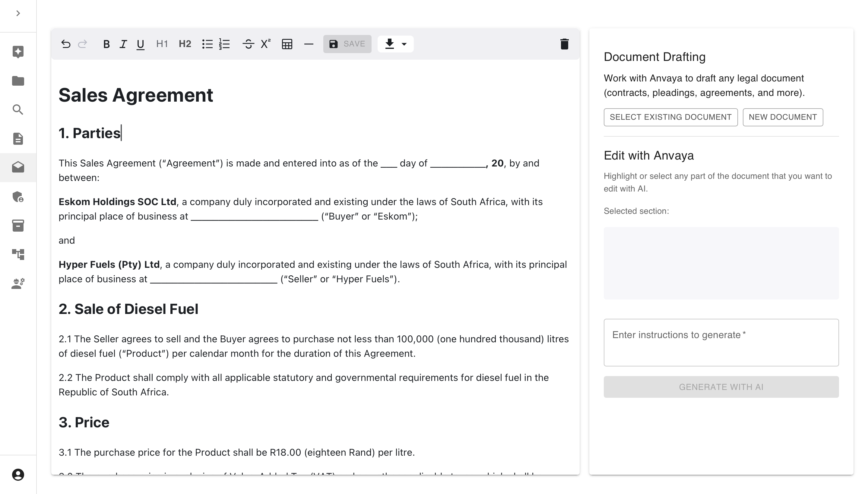Image resolution: width=868 pixels, height=494 pixels.
Task: Apply H1 heading style
Action: click(x=162, y=44)
